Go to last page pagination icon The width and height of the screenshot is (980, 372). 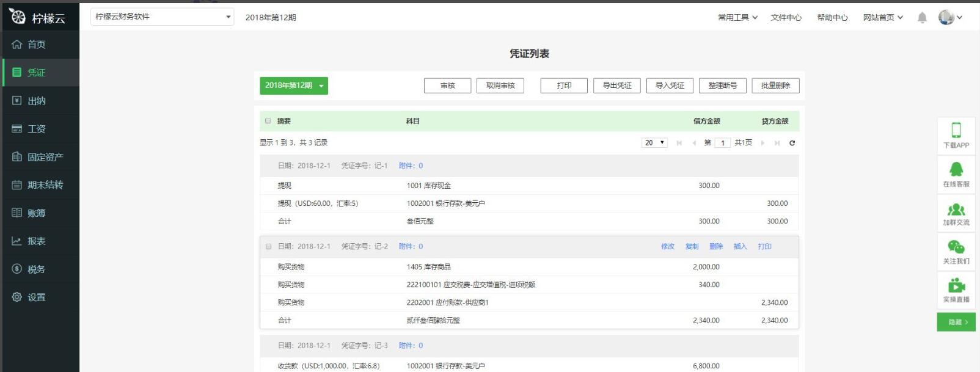coord(777,143)
